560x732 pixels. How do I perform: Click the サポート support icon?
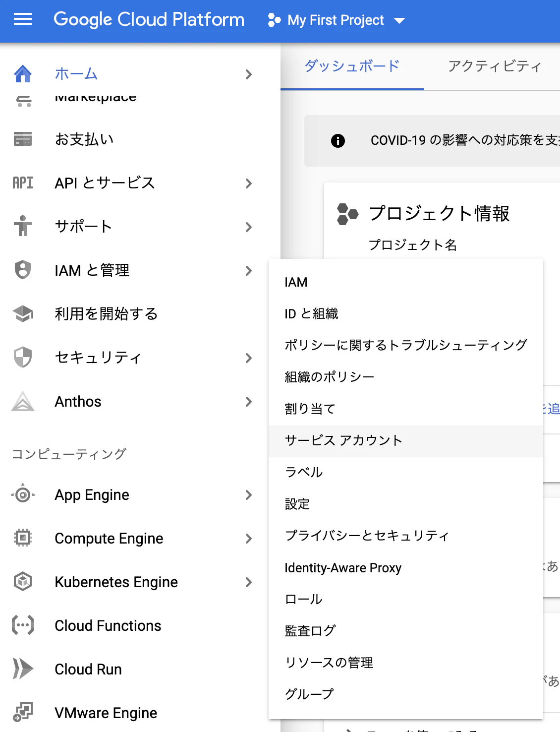point(22,227)
